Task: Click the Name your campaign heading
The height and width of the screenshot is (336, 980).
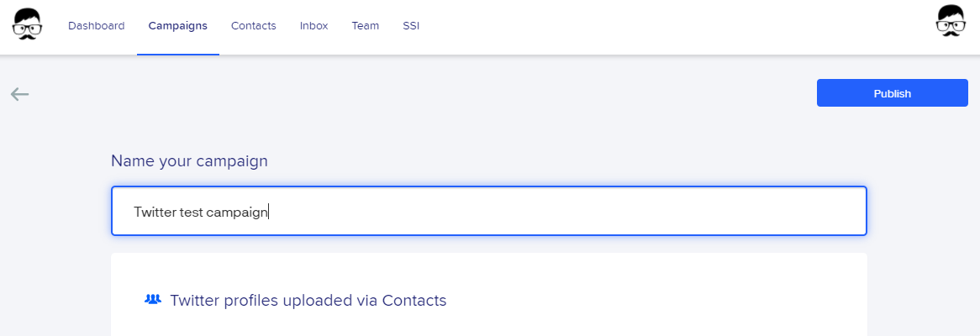Action: (x=189, y=161)
